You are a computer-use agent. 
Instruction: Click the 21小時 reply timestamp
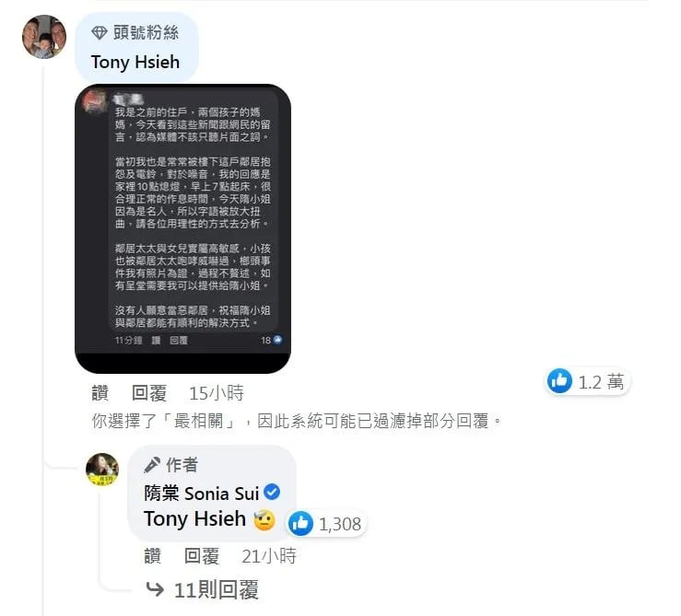click(x=269, y=556)
